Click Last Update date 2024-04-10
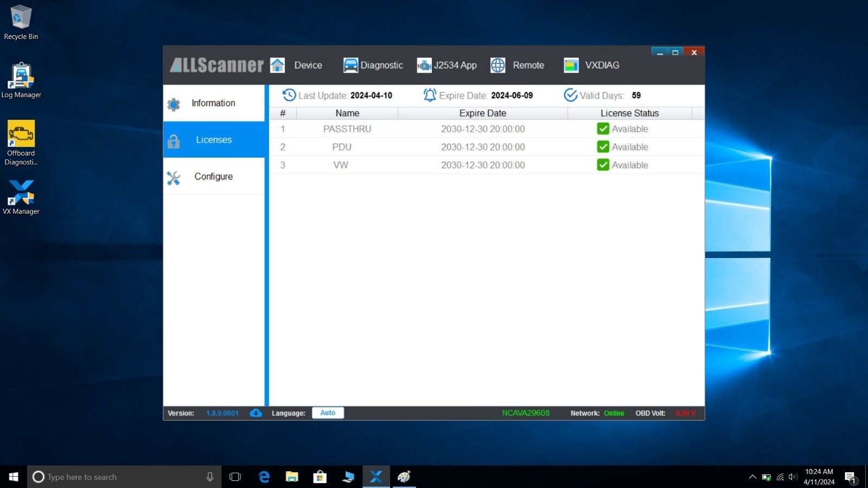 coord(371,95)
